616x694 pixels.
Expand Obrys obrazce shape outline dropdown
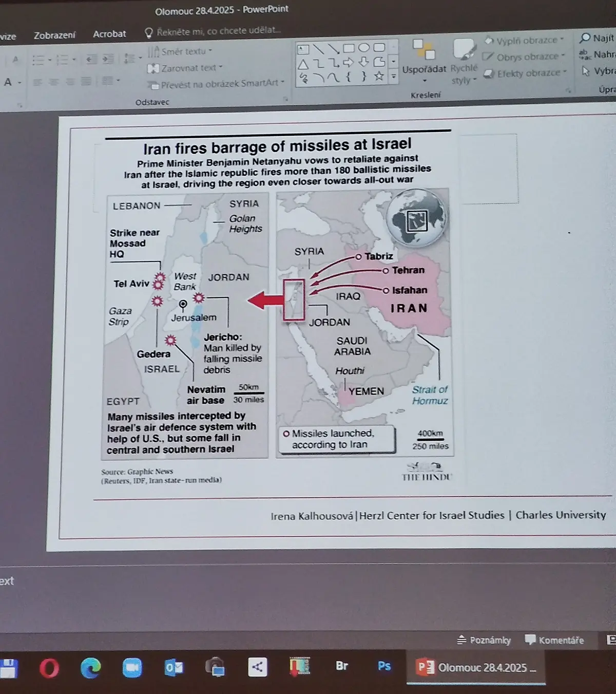tap(524, 57)
